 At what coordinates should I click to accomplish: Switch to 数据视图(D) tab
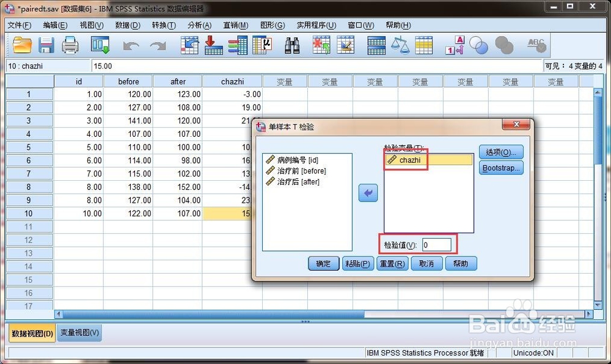tap(32, 333)
